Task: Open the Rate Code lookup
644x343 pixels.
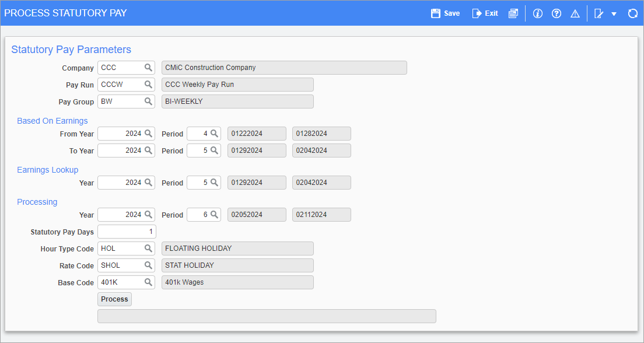Action: pyautogui.click(x=149, y=265)
